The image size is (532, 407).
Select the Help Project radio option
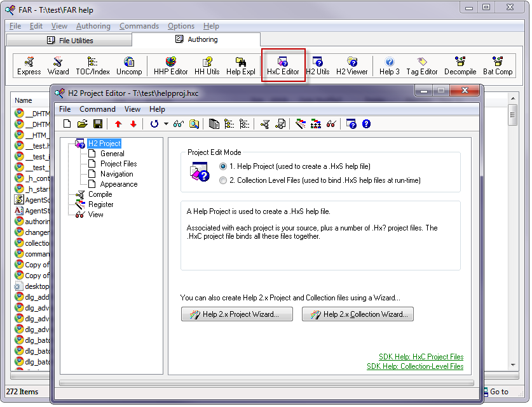[222, 166]
